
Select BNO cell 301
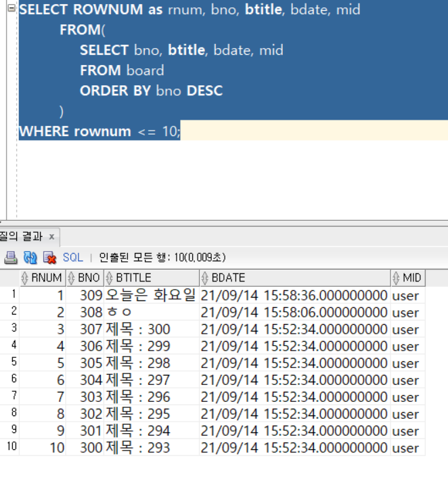pyautogui.click(x=85, y=430)
